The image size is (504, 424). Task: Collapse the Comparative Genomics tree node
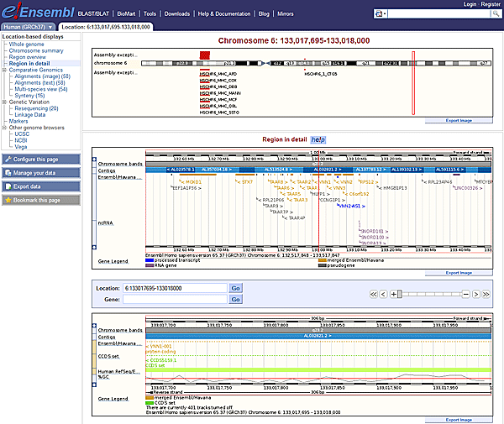pos(4,70)
